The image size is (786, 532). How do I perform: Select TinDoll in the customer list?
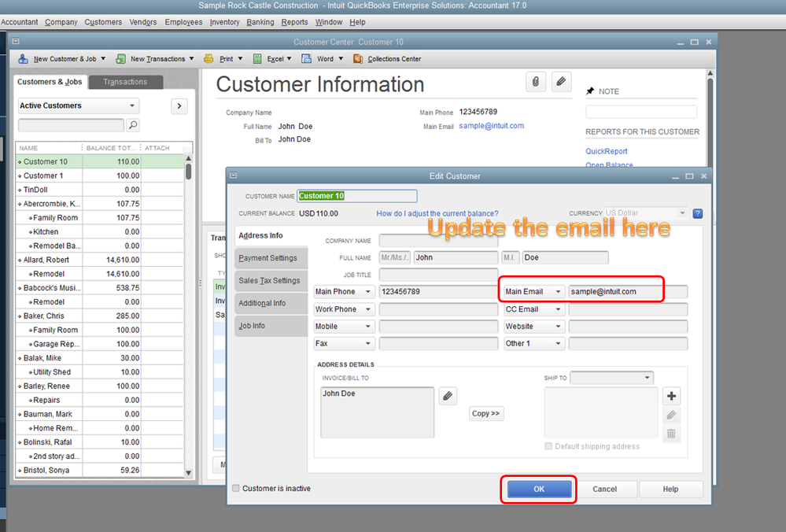tap(100, 190)
